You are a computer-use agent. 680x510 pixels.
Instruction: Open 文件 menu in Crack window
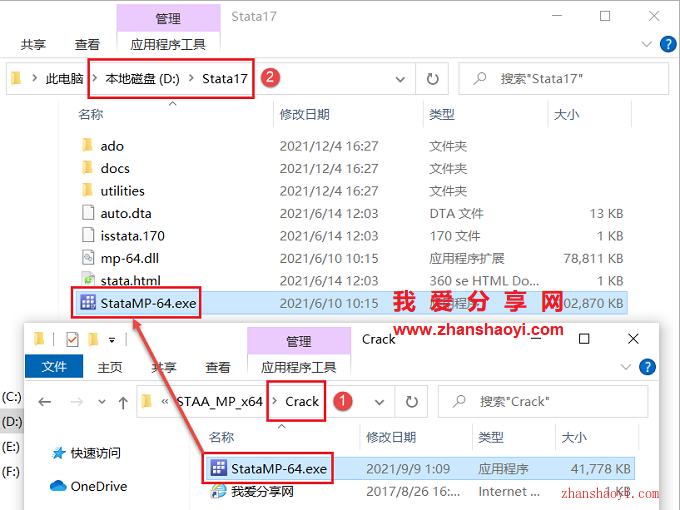click(54, 366)
